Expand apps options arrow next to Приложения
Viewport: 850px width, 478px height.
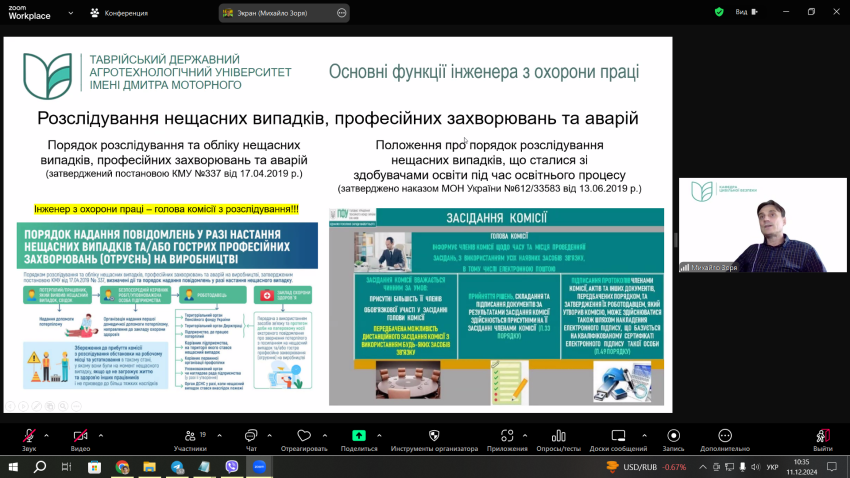[x=525, y=436]
